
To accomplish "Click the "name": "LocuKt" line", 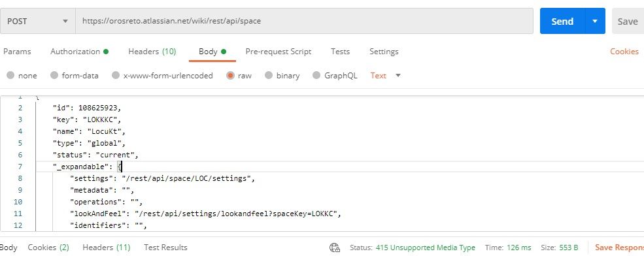I will point(89,131).
